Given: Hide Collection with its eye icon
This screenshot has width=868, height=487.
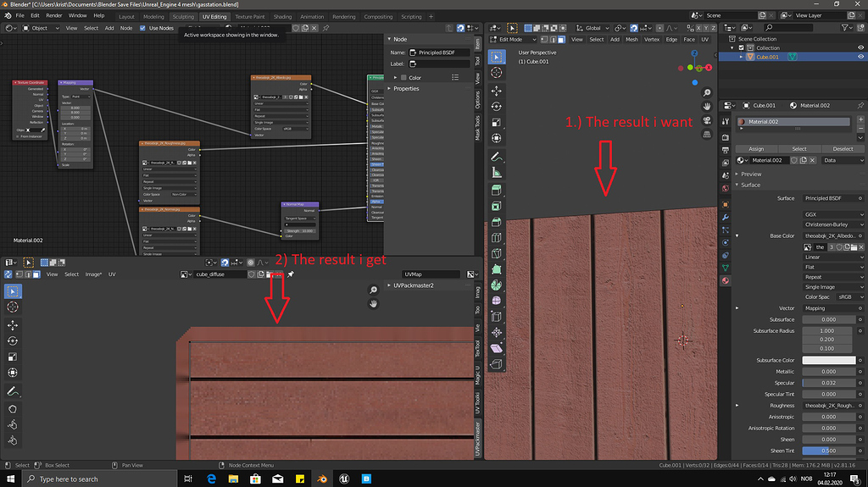Looking at the screenshot, I should [860, 47].
